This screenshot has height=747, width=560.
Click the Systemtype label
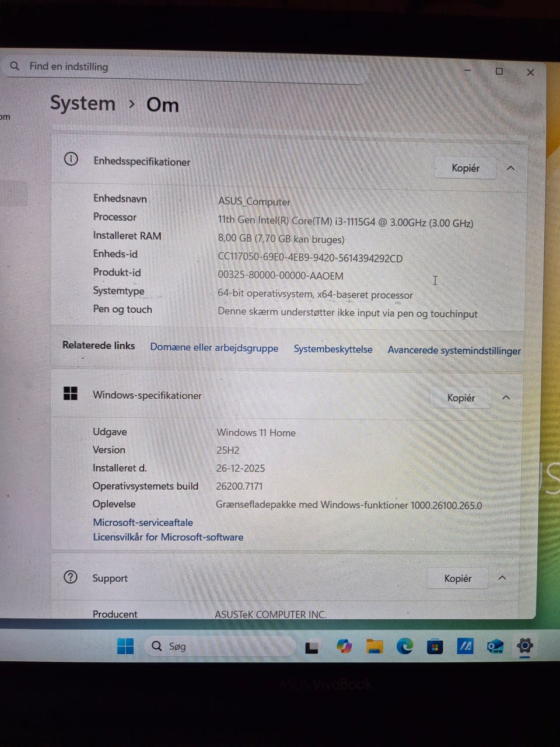click(118, 291)
